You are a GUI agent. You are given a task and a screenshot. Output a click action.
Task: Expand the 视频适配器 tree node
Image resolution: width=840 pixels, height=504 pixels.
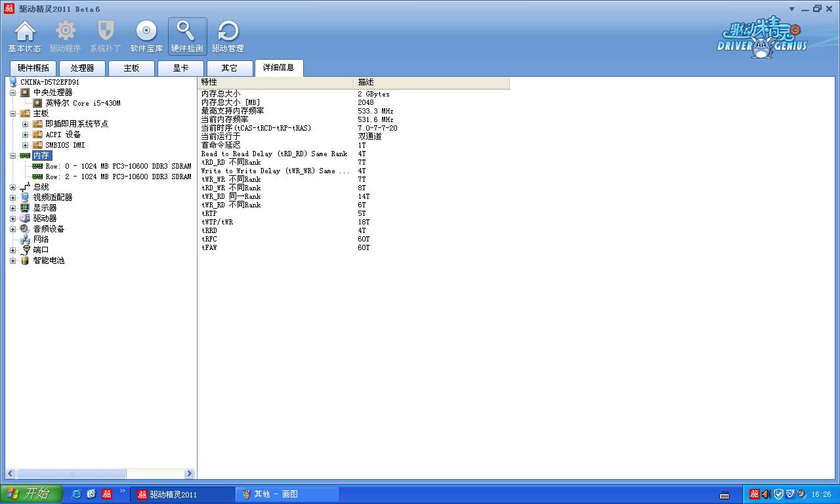[x=12, y=198]
